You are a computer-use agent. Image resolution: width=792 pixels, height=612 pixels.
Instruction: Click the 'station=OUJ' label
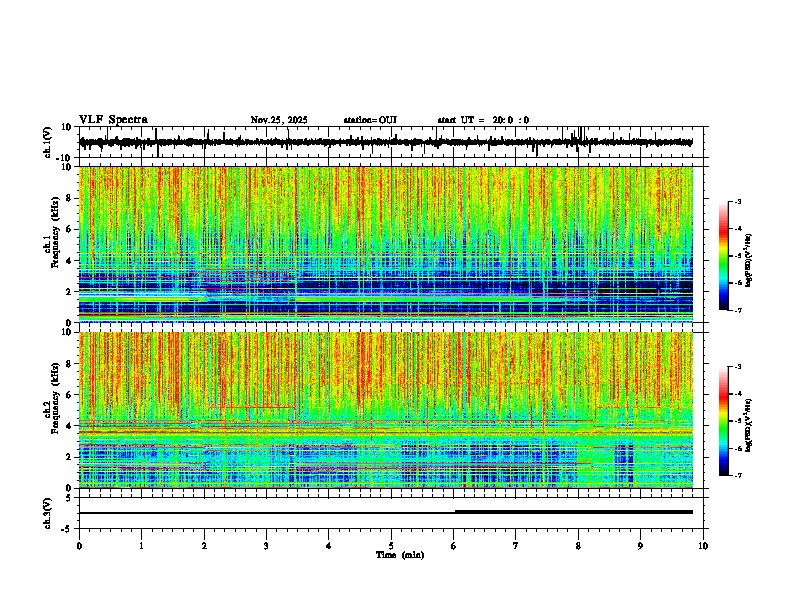click(x=370, y=120)
